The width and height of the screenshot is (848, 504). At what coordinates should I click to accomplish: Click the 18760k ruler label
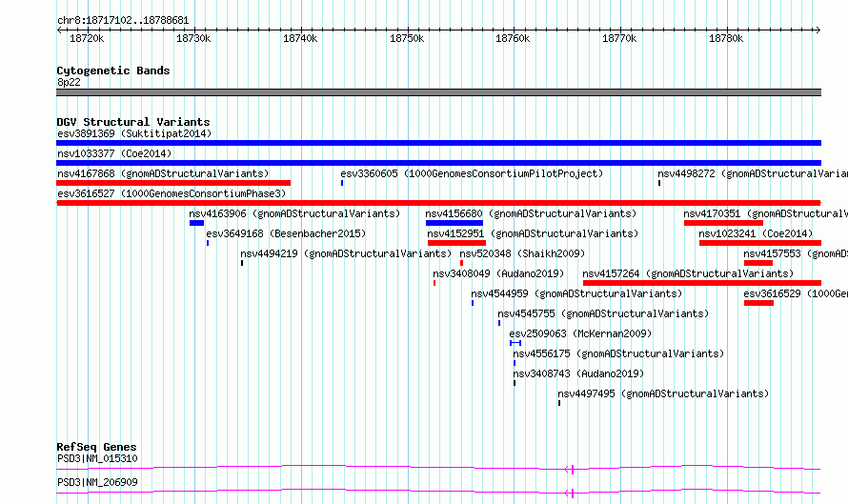click(513, 38)
